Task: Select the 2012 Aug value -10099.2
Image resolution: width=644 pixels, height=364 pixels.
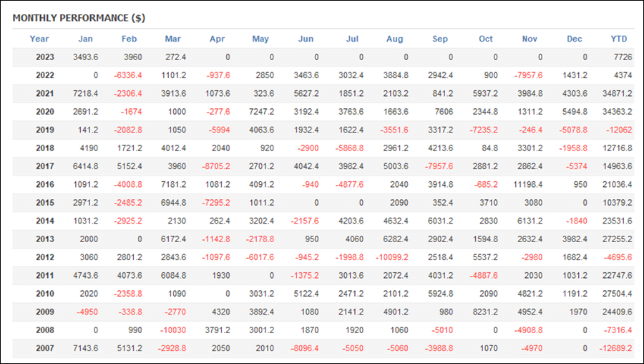Action: (x=392, y=257)
